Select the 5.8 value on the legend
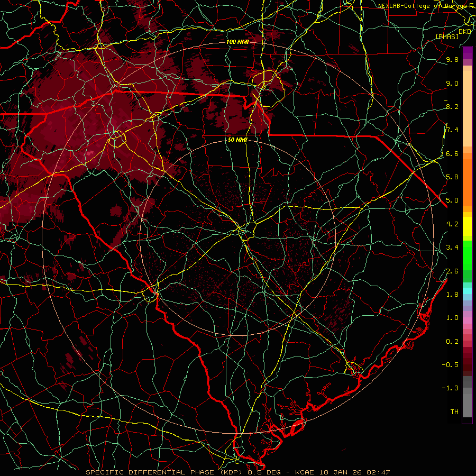The width and height of the screenshot is (476, 476). [452, 177]
